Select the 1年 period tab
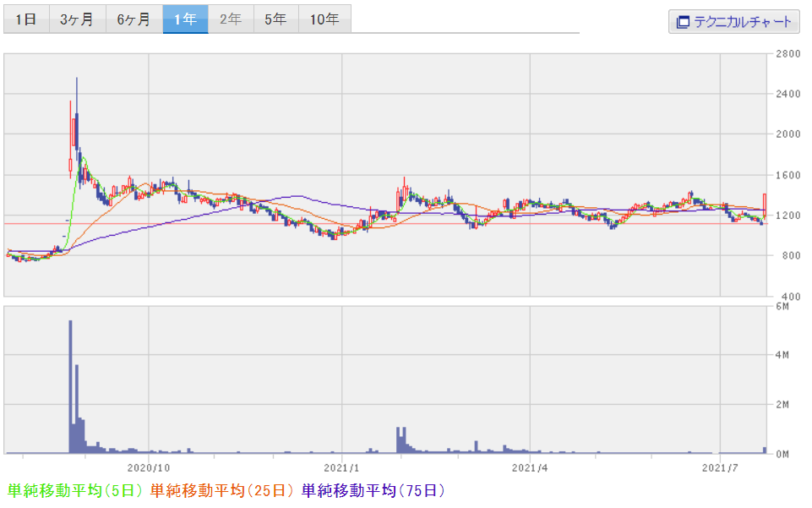 [185, 19]
